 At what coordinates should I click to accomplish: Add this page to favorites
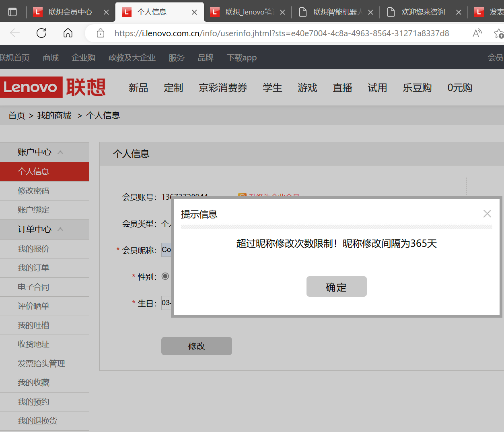click(x=499, y=33)
